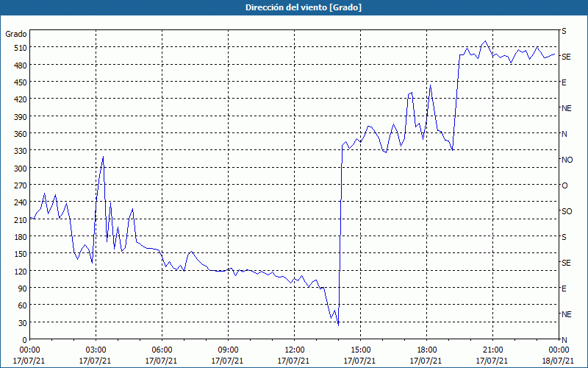Click the 17/07/21 date under 15:00

[x=359, y=361]
